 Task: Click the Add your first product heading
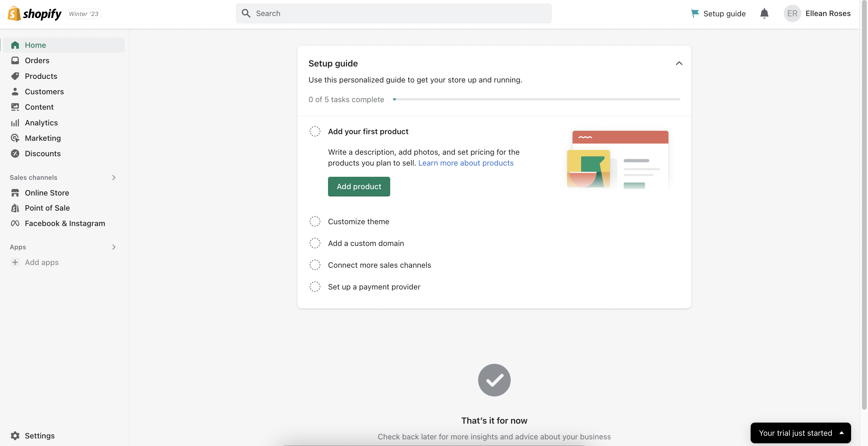tap(368, 131)
